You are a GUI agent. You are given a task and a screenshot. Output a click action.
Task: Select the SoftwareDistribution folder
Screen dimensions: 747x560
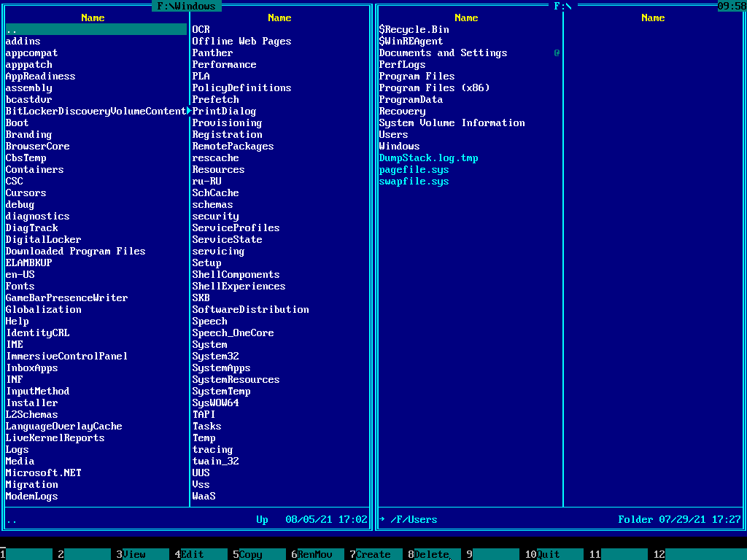[x=251, y=309]
